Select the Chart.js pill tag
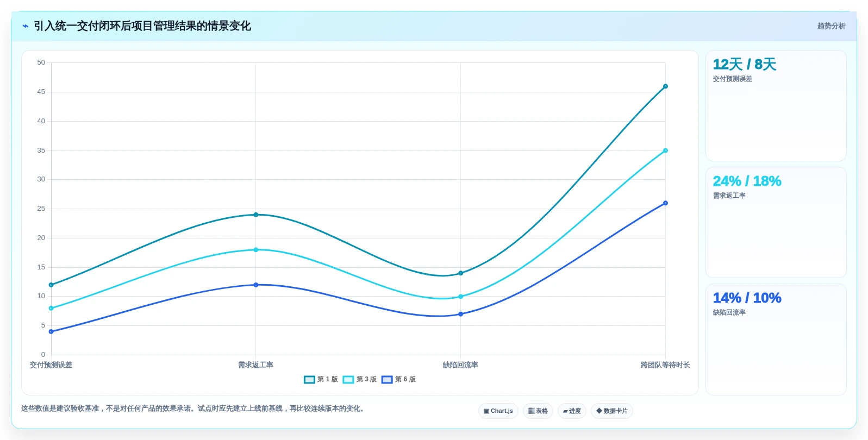This screenshot has width=868, height=440. (498, 411)
